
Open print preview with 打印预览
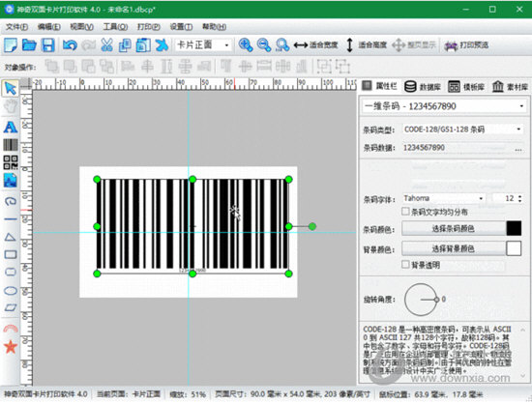point(466,44)
